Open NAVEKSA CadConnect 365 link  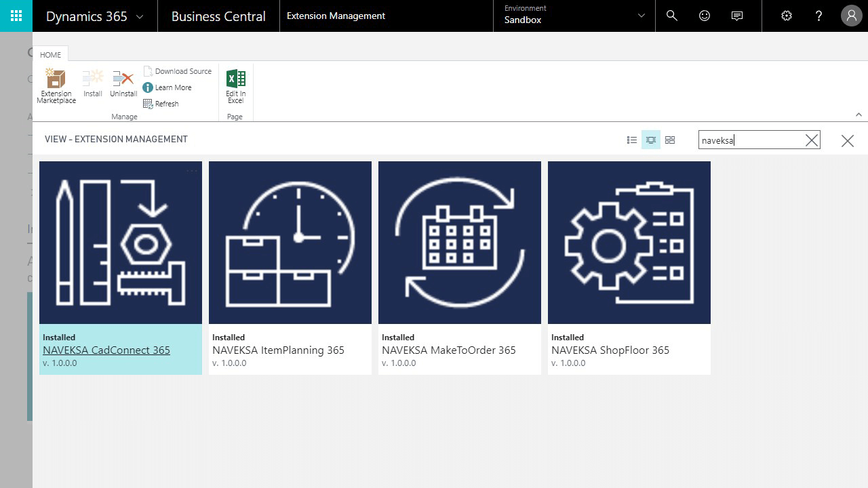click(x=106, y=350)
